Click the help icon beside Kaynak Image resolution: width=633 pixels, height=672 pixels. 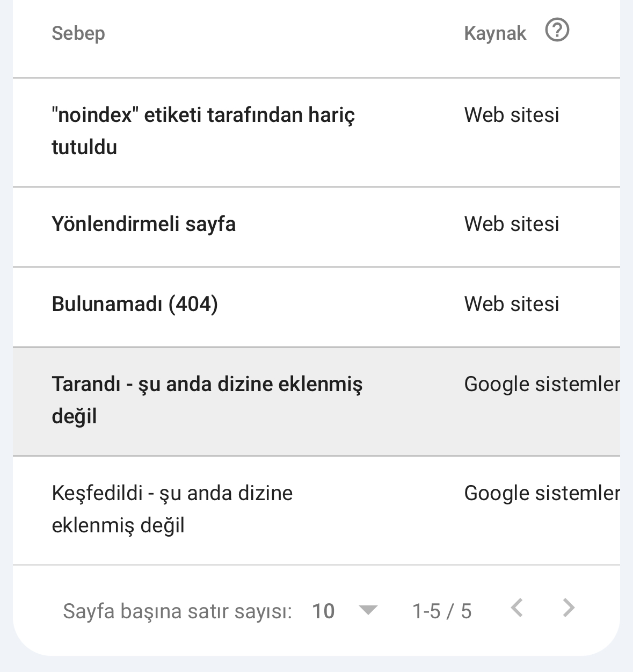(x=557, y=30)
